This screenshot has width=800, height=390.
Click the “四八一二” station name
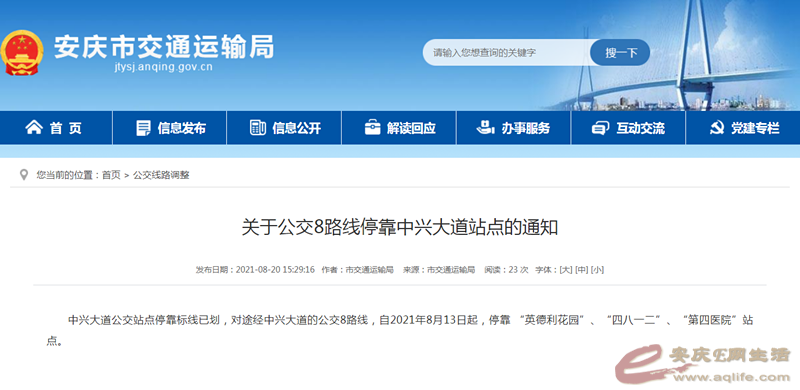click(633, 321)
